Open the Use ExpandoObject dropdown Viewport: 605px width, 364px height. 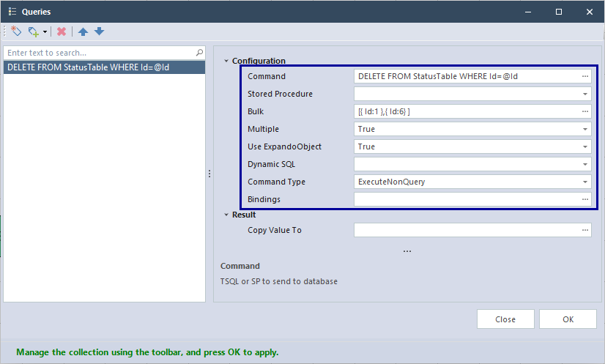coord(585,146)
